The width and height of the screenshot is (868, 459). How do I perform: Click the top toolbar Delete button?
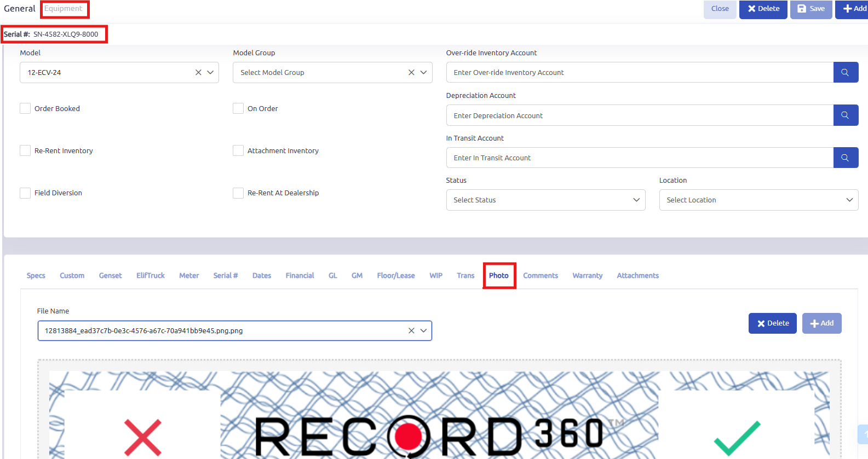click(x=763, y=9)
